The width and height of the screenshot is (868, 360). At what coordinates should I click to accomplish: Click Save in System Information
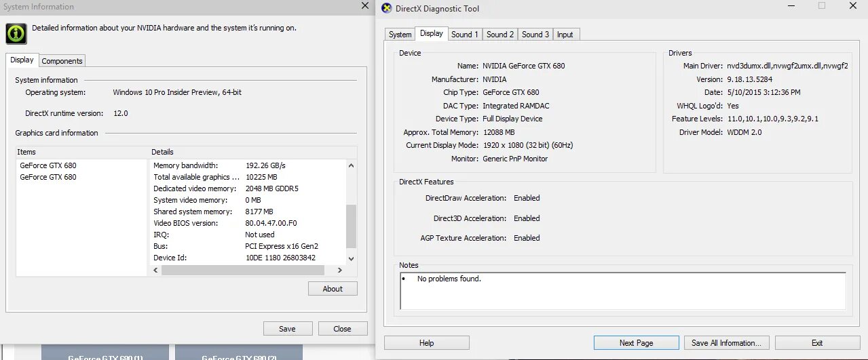[x=288, y=329]
